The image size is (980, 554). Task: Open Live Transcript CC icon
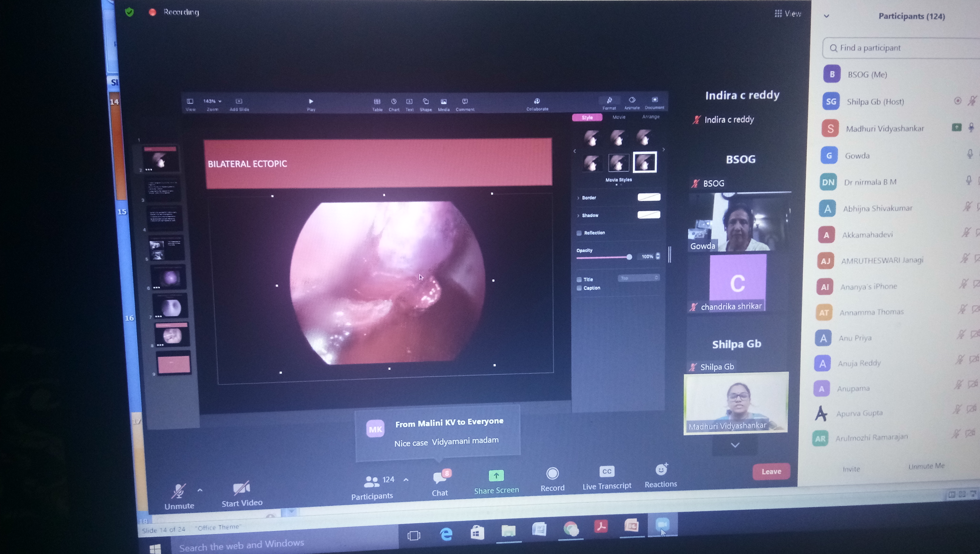click(x=607, y=471)
